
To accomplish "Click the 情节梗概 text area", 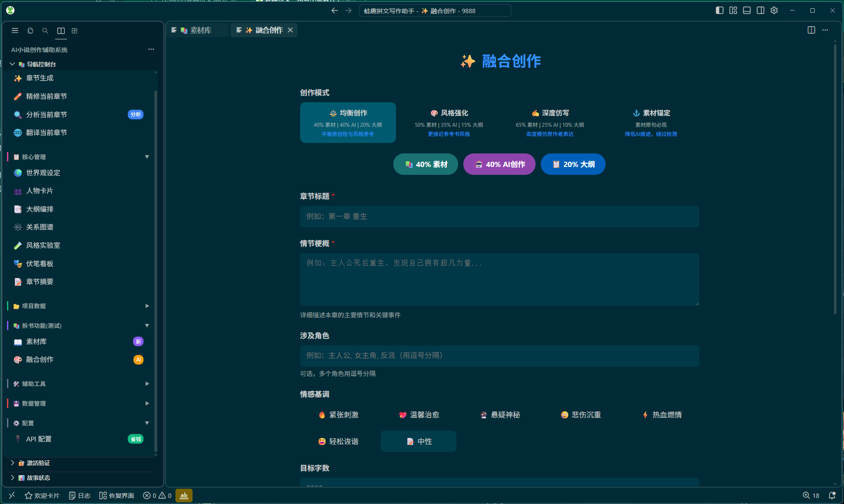I will 499,279.
